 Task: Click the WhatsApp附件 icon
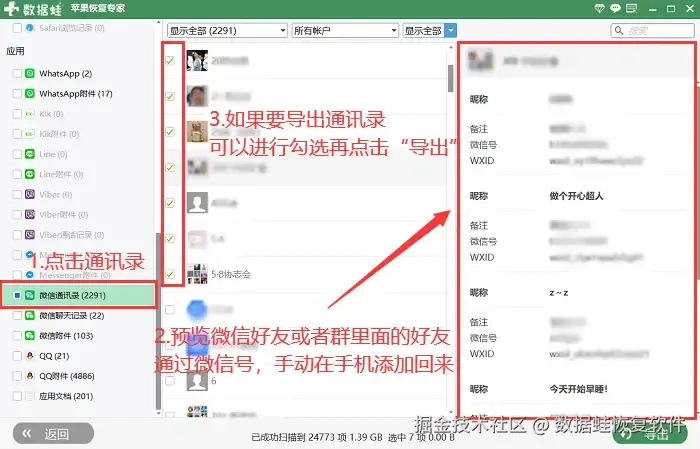pyautogui.click(x=29, y=93)
